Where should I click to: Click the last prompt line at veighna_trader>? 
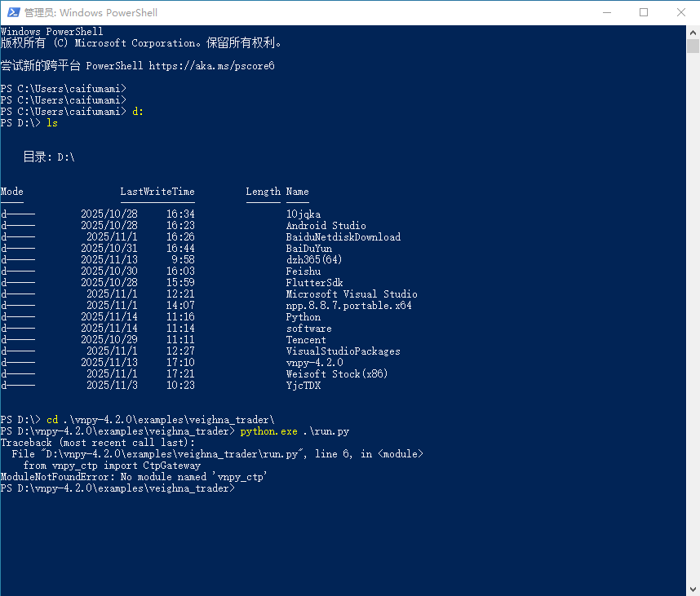click(x=117, y=488)
